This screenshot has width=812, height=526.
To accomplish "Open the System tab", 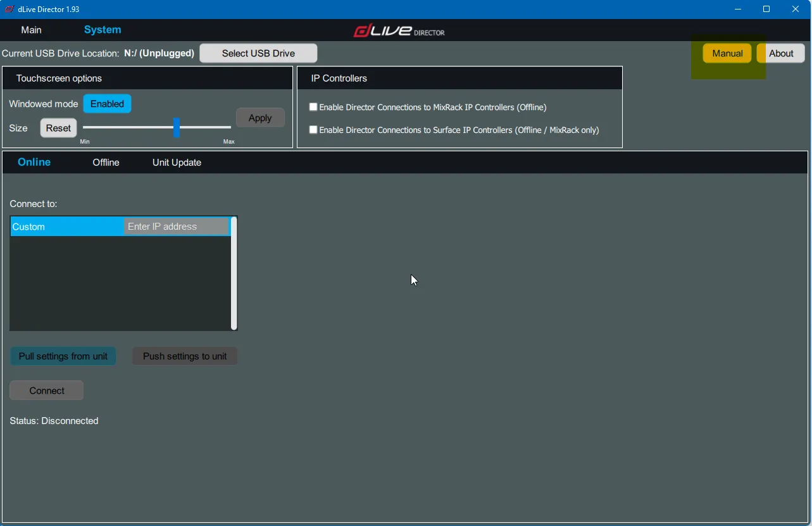I will coord(103,30).
